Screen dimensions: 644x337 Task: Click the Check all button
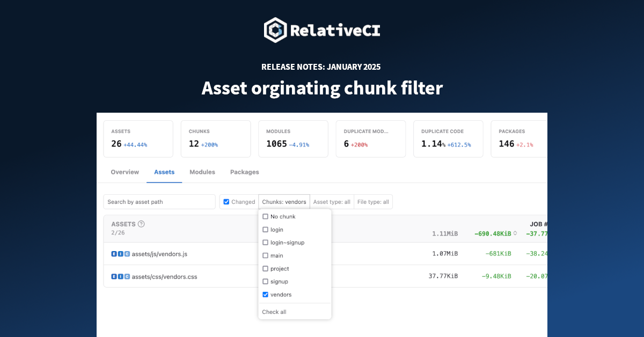(274, 312)
